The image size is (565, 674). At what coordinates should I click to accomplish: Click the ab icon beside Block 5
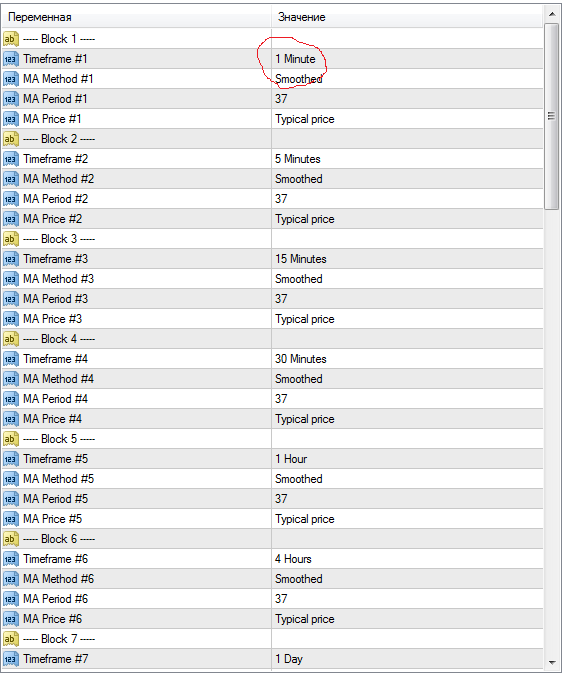11,439
